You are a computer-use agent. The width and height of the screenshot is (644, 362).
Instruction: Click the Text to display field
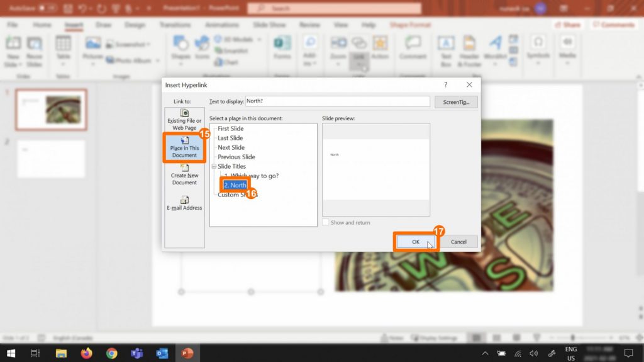click(x=337, y=101)
